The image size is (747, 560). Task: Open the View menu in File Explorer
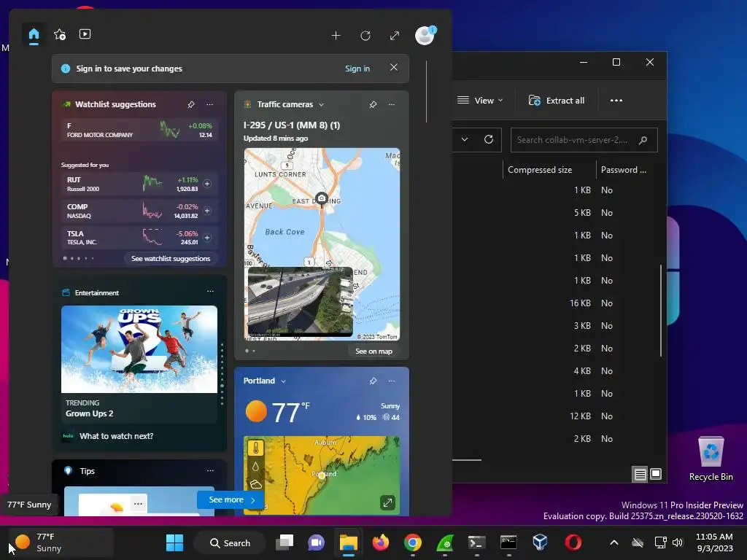point(480,101)
